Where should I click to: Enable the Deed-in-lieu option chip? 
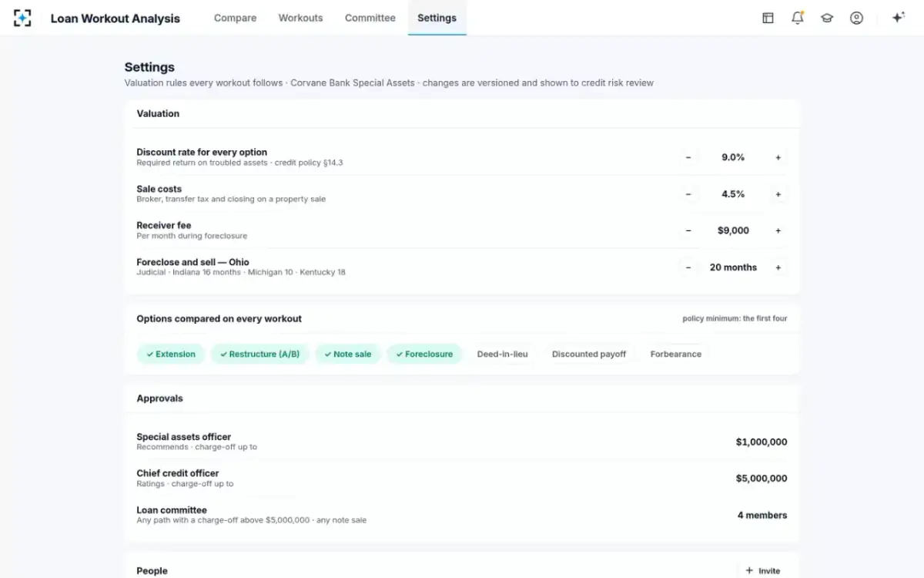tap(503, 355)
